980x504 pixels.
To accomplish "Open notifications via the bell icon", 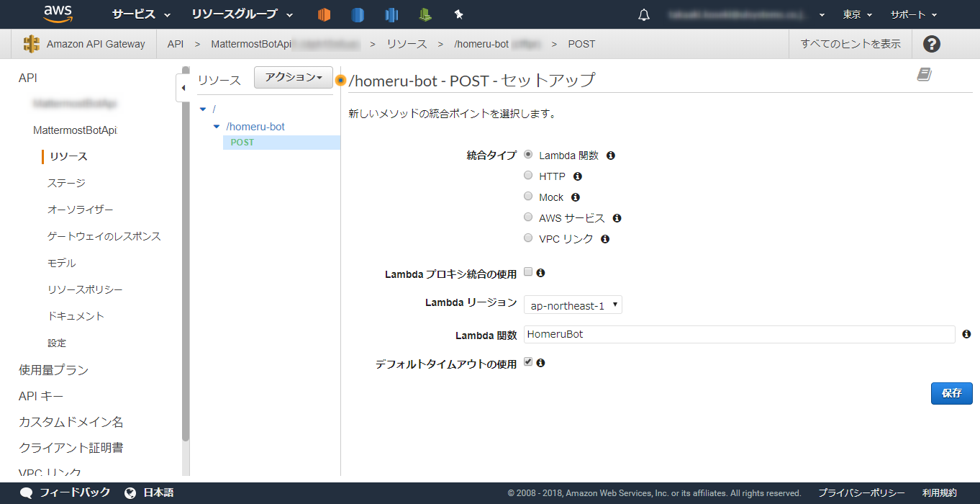I will pos(644,14).
